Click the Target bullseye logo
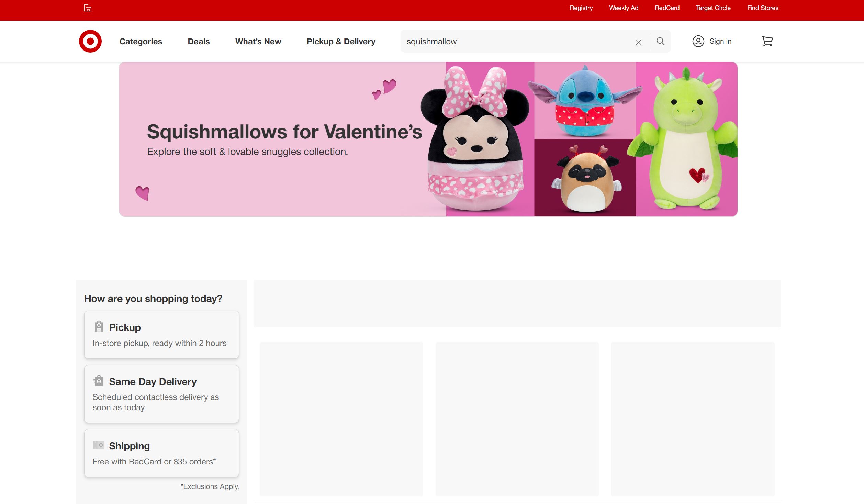The height and width of the screenshot is (504, 864). pos(90,41)
